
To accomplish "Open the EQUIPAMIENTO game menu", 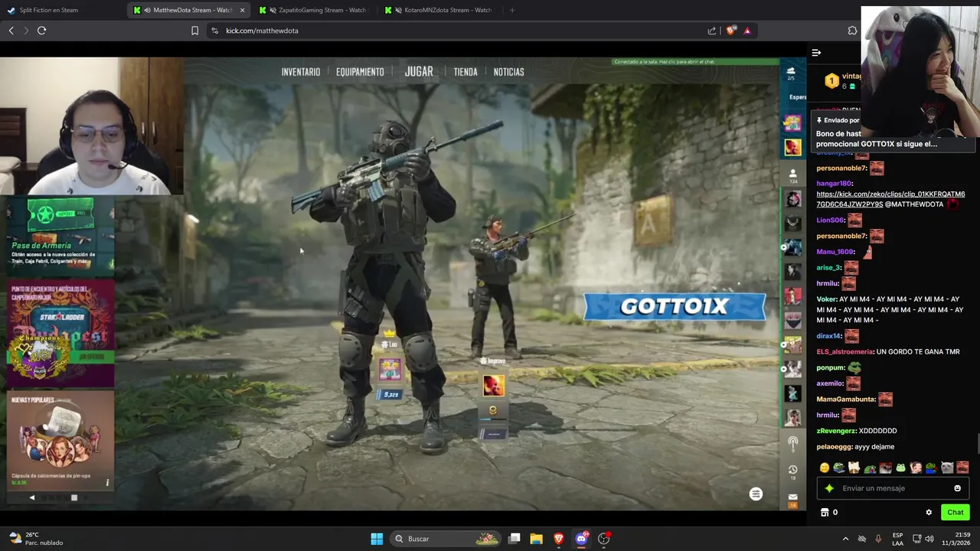I will [360, 72].
